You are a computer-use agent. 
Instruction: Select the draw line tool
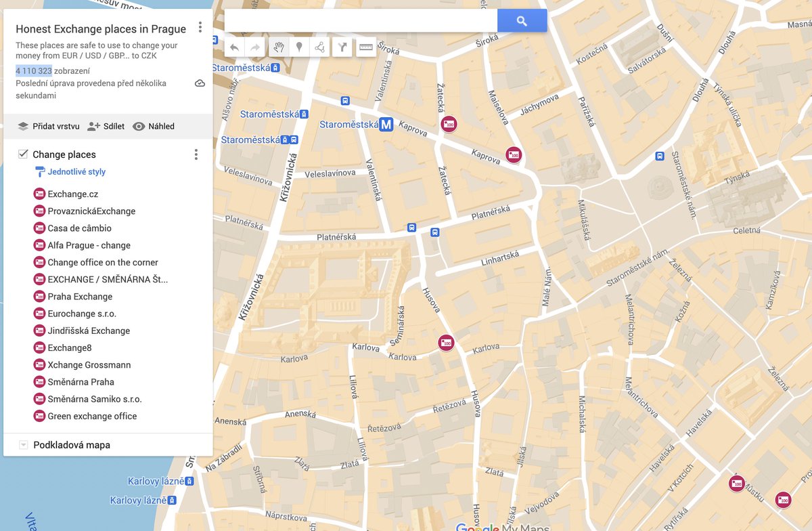[x=320, y=47]
